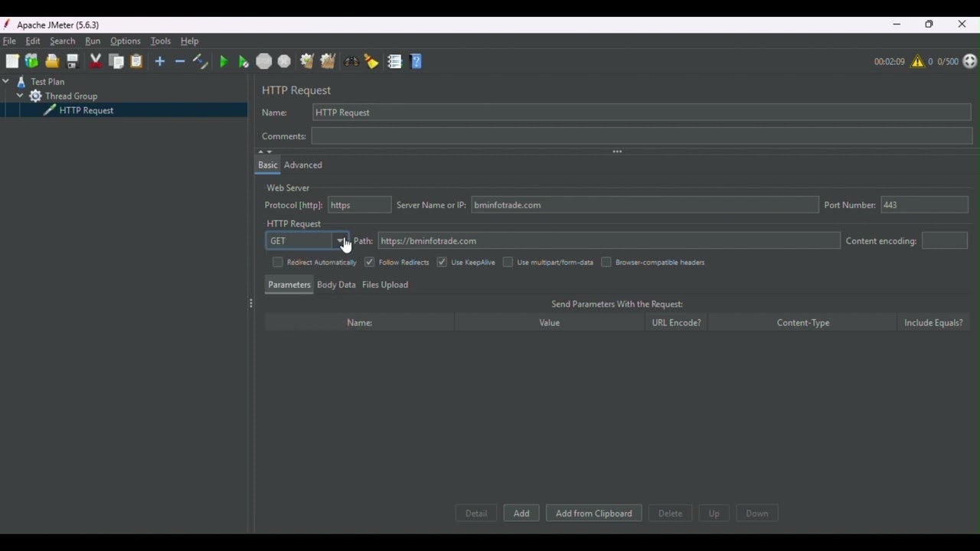980x551 pixels.
Task: Click the Comments input field
Action: [642, 136]
